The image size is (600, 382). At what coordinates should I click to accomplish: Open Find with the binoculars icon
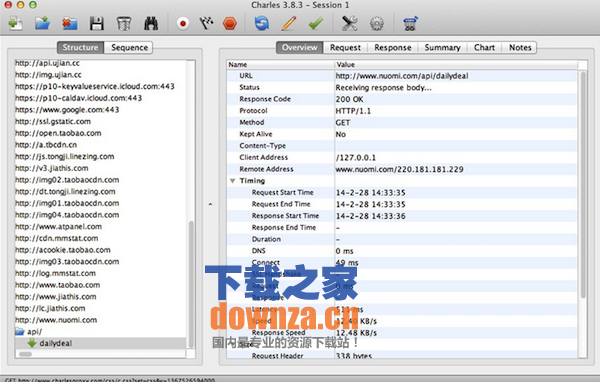tap(151, 24)
